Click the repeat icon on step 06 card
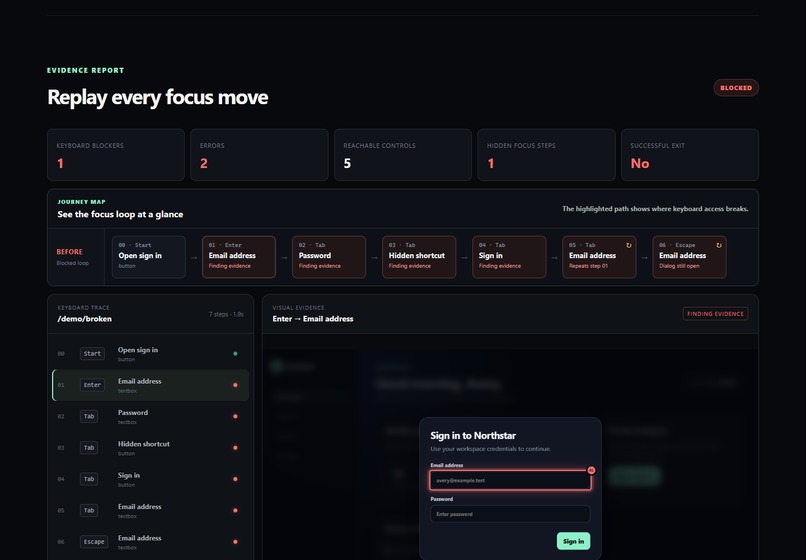The width and height of the screenshot is (806, 560). click(719, 245)
